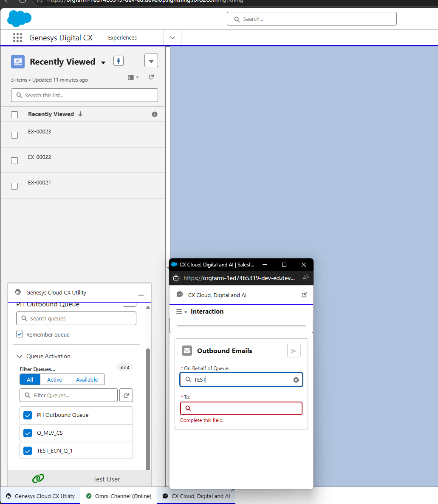Click the Complete this field error message
This screenshot has height=504, width=438.
pyautogui.click(x=202, y=420)
